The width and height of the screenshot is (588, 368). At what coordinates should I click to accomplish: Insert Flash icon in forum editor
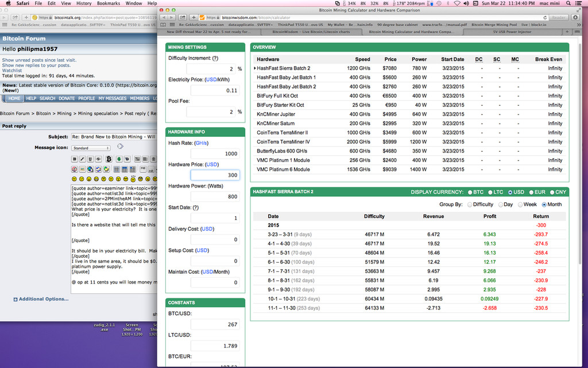[x=74, y=170]
